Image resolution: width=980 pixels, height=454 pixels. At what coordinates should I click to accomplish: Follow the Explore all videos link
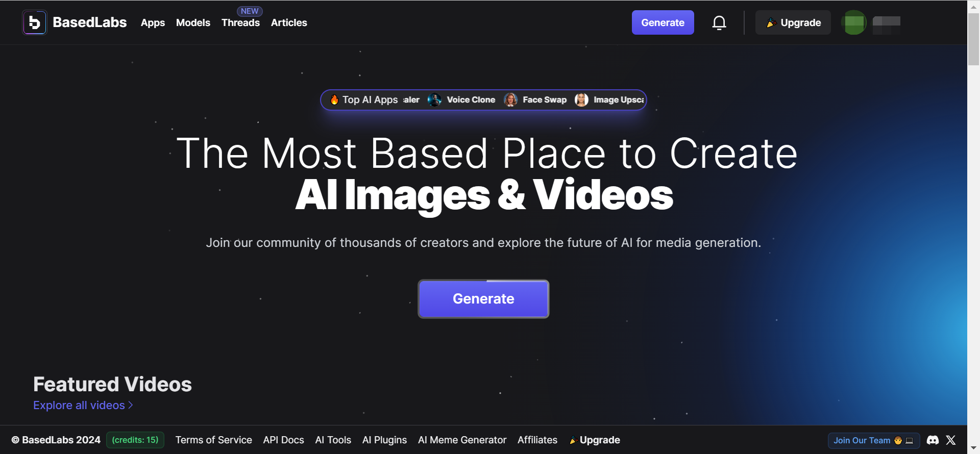(x=79, y=405)
